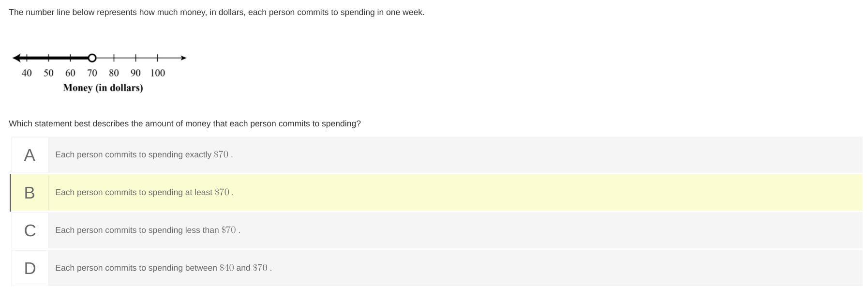
Task: Click the 50 label on the number line
Action: (48, 73)
